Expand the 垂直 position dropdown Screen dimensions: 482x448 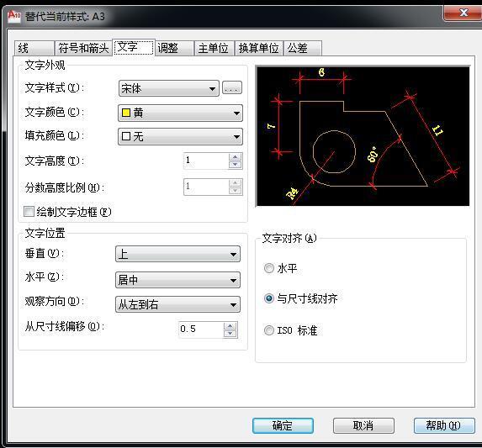click(177, 254)
